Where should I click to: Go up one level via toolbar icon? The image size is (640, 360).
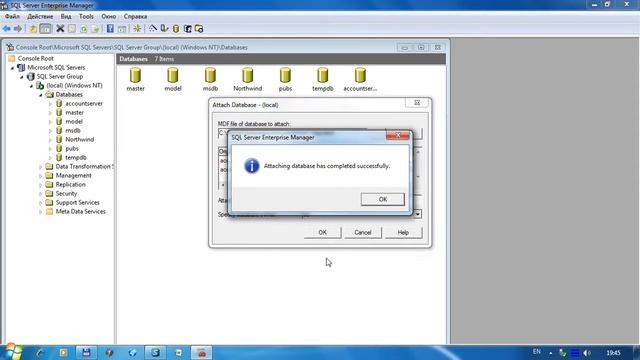(x=33, y=29)
